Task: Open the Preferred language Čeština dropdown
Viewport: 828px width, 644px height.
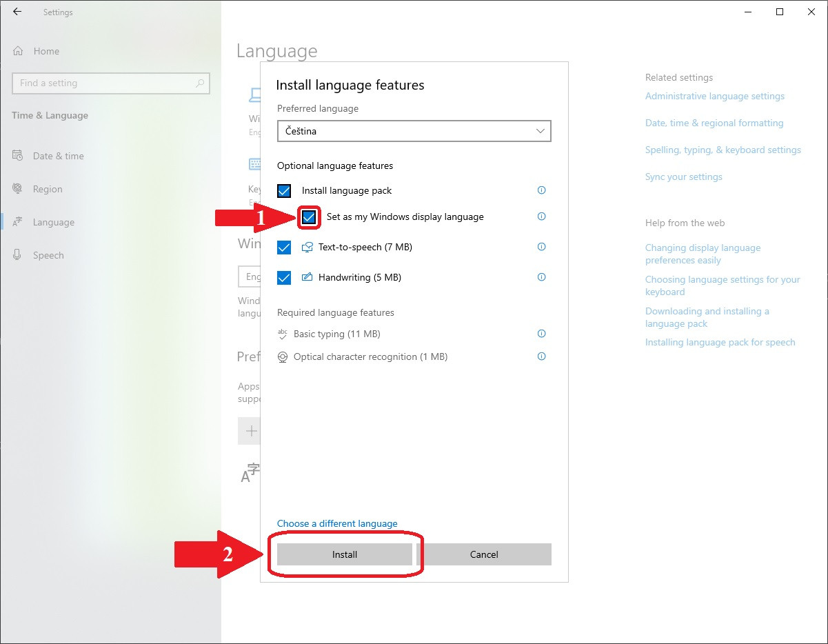Action: tap(414, 131)
